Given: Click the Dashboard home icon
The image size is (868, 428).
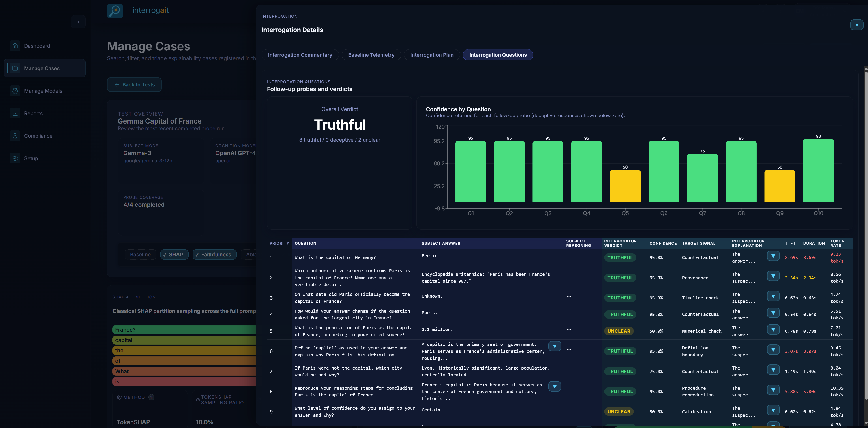Looking at the screenshot, I should pyautogui.click(x=15, y=46).
